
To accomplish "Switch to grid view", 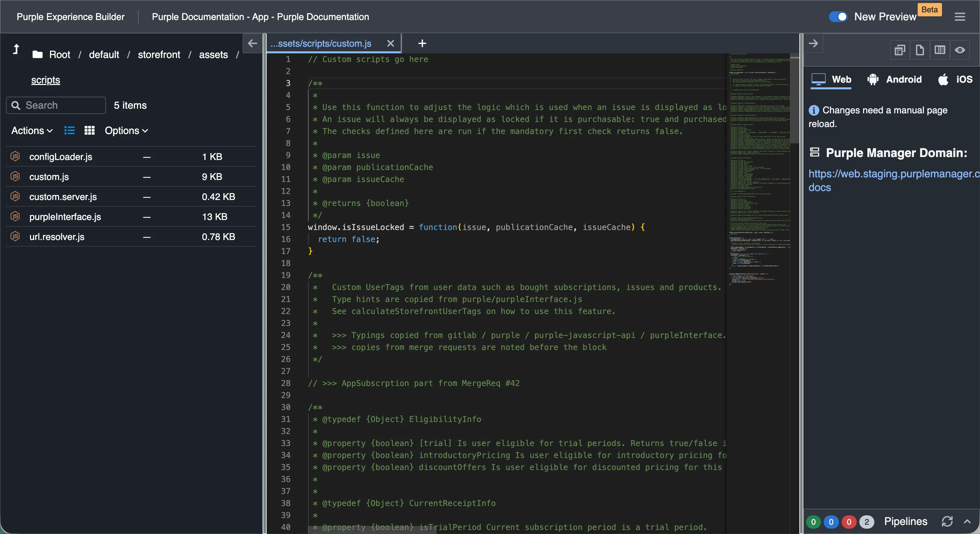I will click(89, 131).
